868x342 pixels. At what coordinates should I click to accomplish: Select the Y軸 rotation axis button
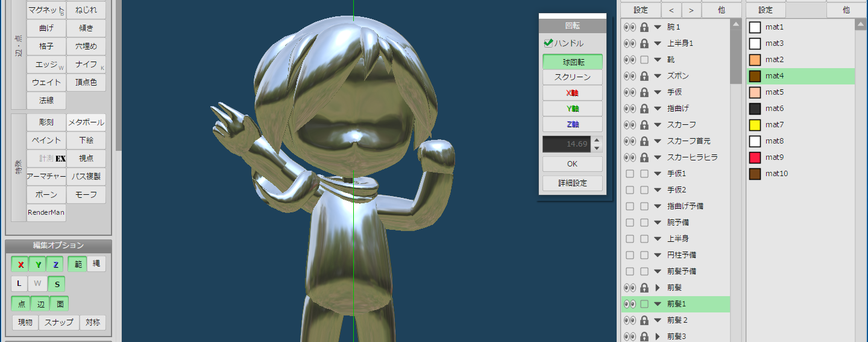pos(572,109)
